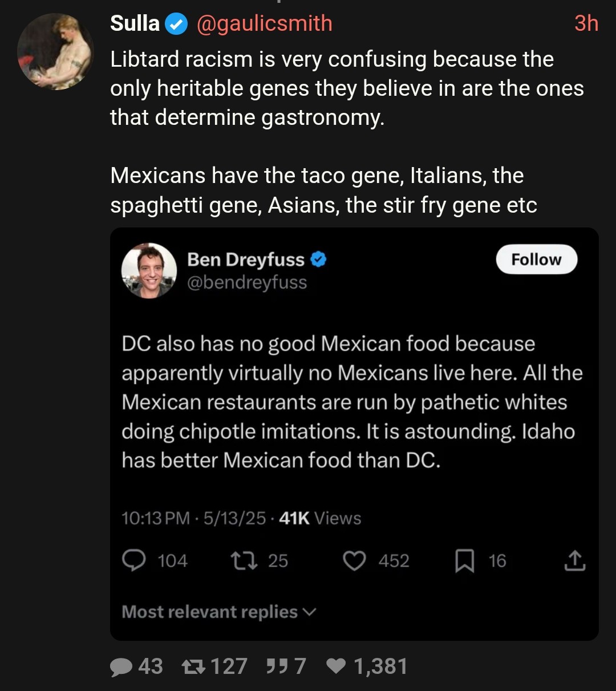
Task: Click the share upload icon in embedded tweet
Action: (x=574, y=561)
